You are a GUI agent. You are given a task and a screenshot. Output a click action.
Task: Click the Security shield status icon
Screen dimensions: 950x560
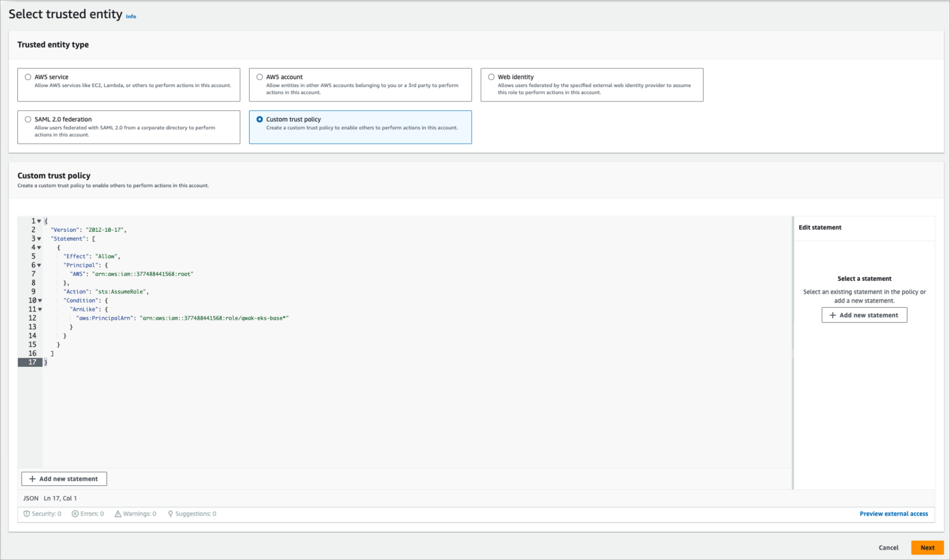tap(26, 514)
